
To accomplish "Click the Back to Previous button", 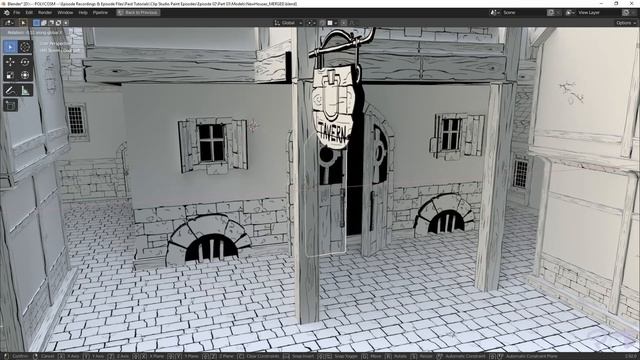I will pos(138,13).
